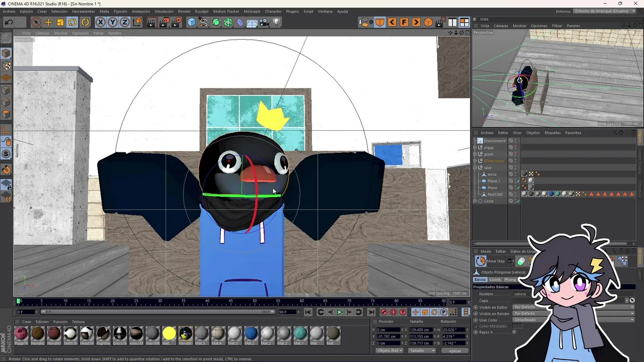Open the Simulación menu
644x362 pixels.
coord(164,11)
